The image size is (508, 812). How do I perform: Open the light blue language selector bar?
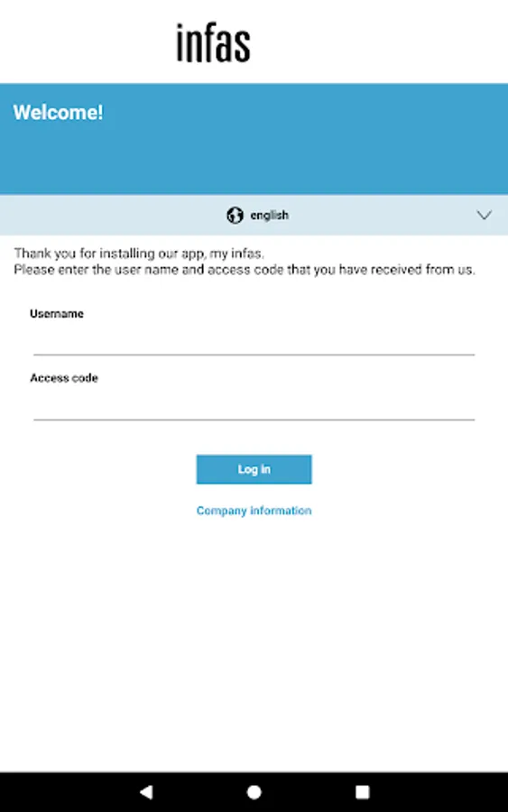(254, 215)
